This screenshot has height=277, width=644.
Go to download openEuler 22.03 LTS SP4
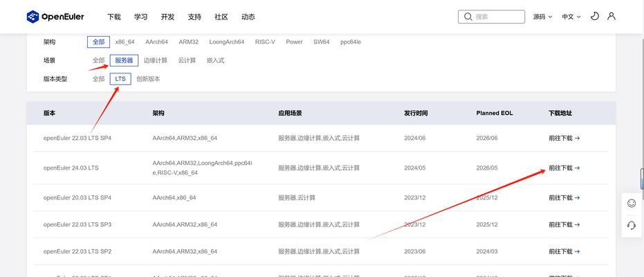click(x=564, y=138)
